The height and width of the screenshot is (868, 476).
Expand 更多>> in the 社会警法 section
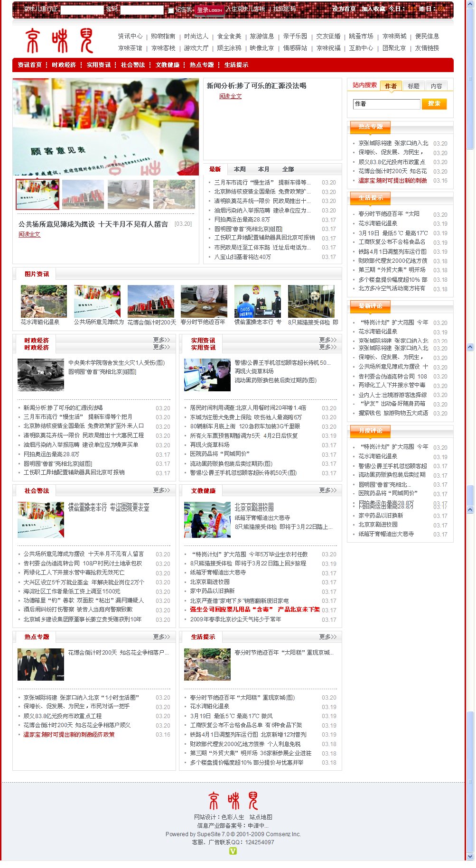[x=161, y=490]
